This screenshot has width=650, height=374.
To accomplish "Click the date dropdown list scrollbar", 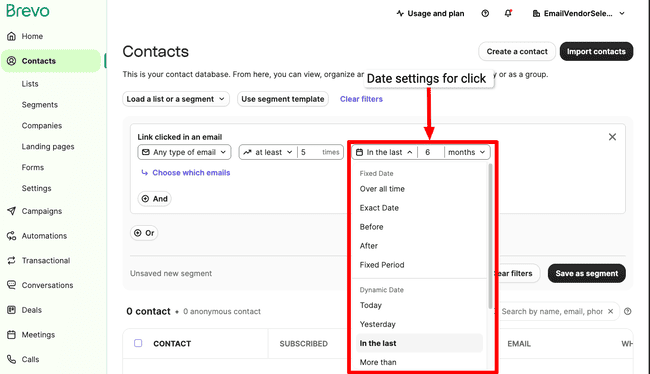I will tap(490, 236).
